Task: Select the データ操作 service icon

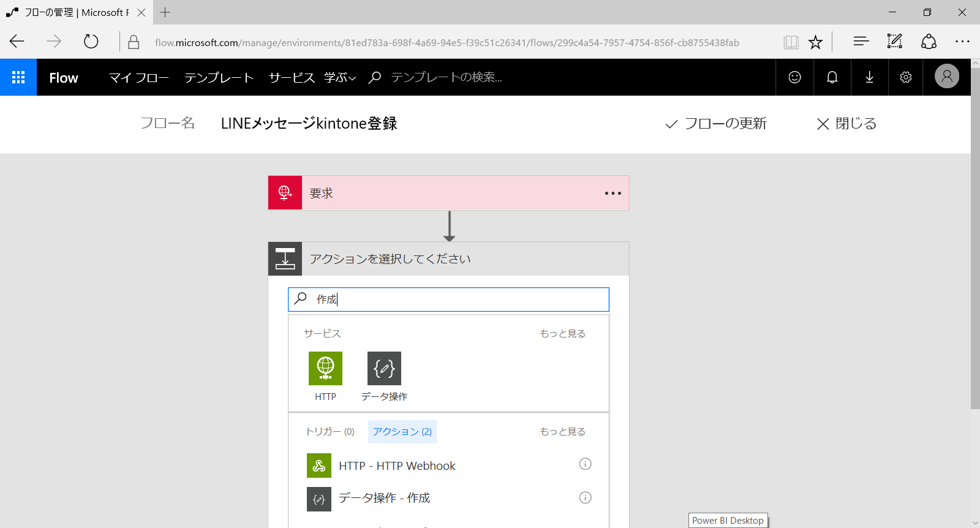Action: (384, 368)
